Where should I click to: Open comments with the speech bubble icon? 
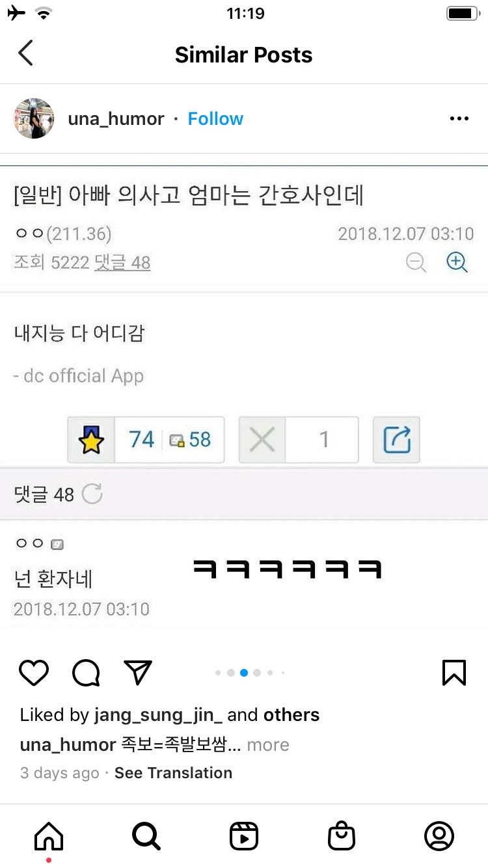86,673
